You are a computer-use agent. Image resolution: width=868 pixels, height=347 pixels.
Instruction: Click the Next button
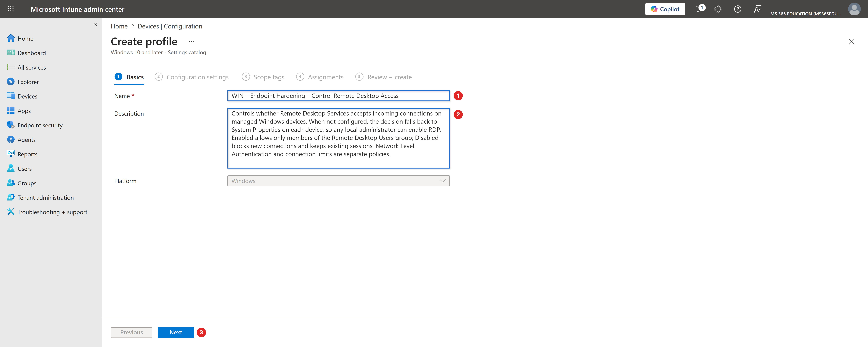[x=176, y=333]
